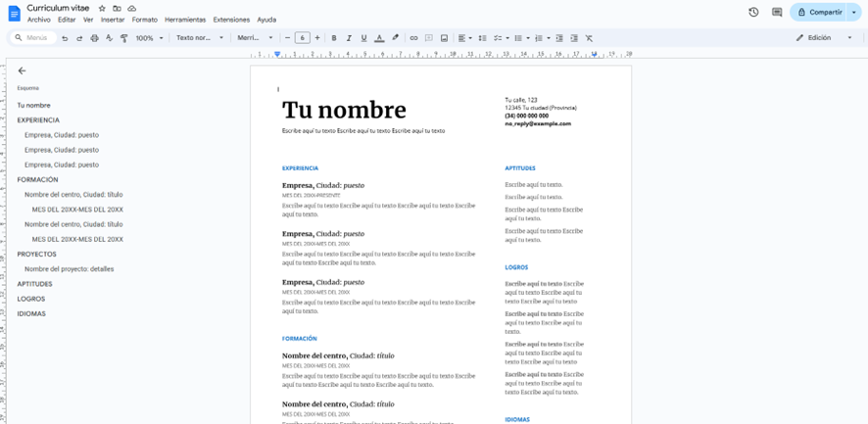This screenshot has height=424, width=868.
Task: Open the Herramientas menu
Action: point(185,20)
